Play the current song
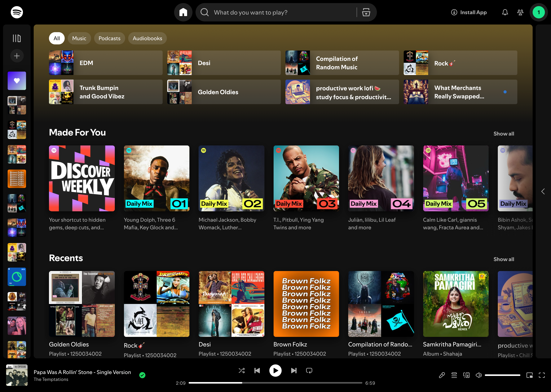 click(x=275, y=371)
